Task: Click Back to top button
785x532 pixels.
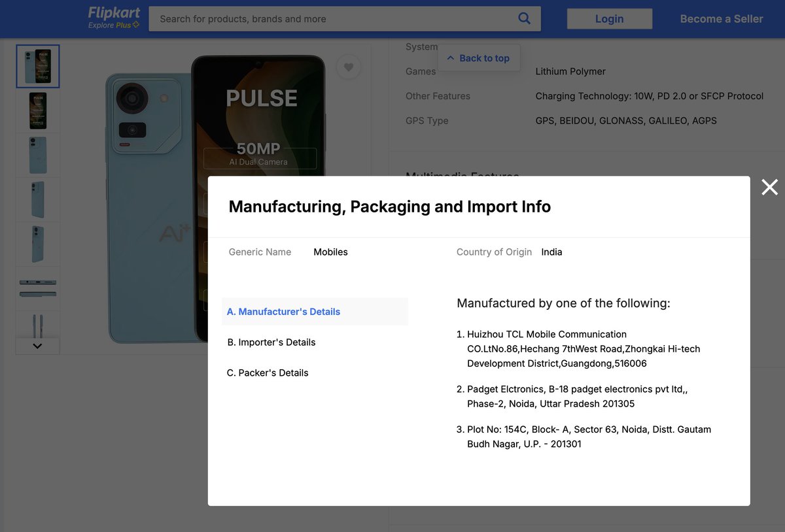Action: pyautogui.click(x=479, y=58)
